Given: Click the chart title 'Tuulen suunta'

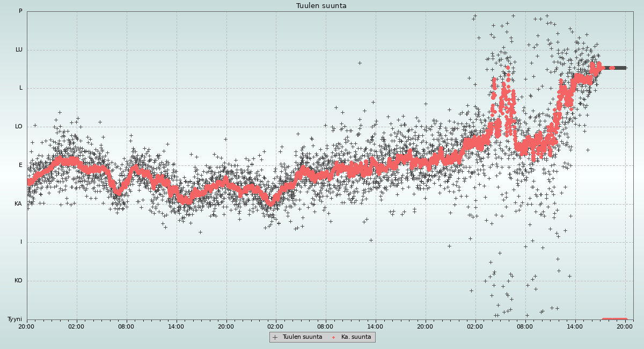Looking at the screenshot, I should [x=321, y=6].
